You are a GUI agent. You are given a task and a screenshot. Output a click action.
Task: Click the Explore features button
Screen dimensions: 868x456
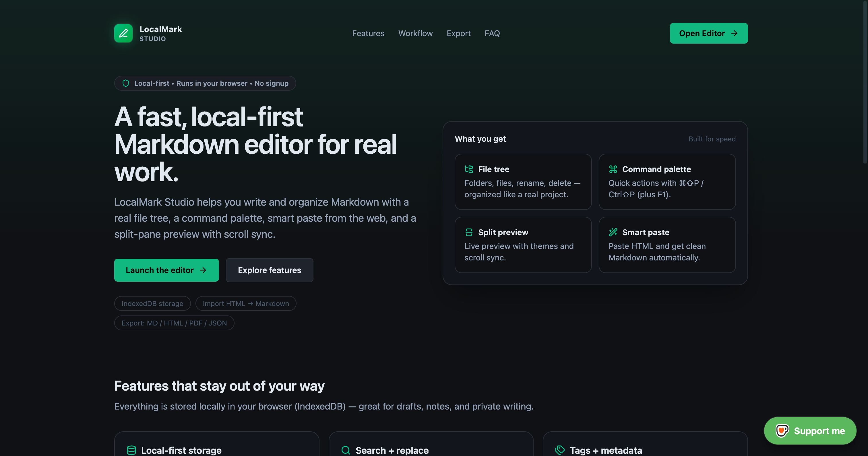[x=269, y=270]
